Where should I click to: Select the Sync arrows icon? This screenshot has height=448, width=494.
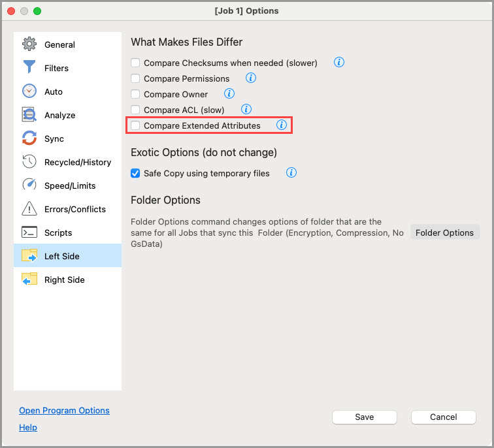pyautogui.click(x=29, y=138)
